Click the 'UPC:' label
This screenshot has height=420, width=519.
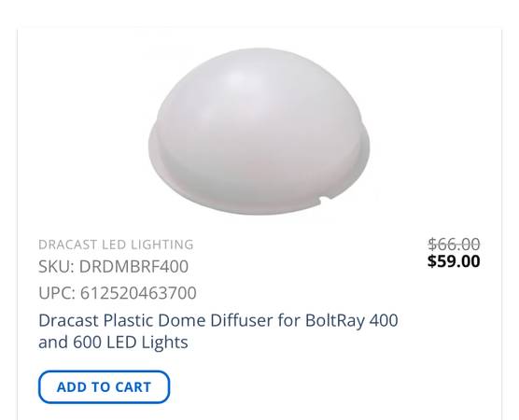pyautogui.click(x=57, y=293)
